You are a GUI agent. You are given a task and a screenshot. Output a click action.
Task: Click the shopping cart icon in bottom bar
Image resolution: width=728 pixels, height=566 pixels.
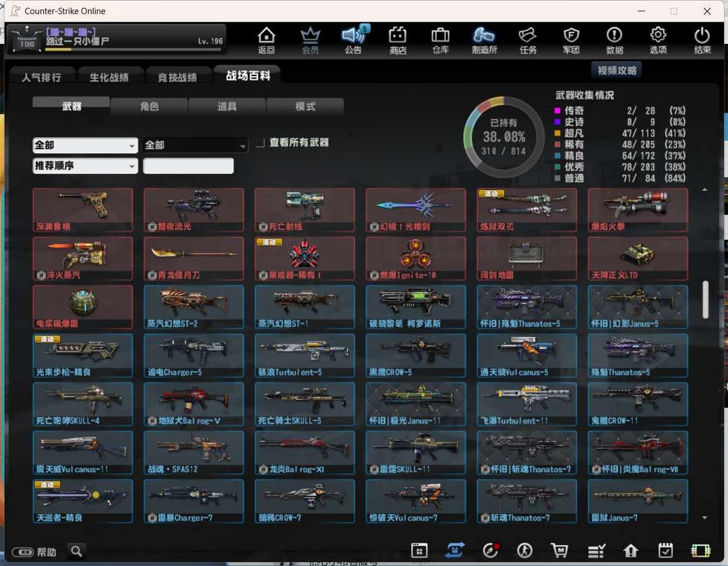(559, 550)
